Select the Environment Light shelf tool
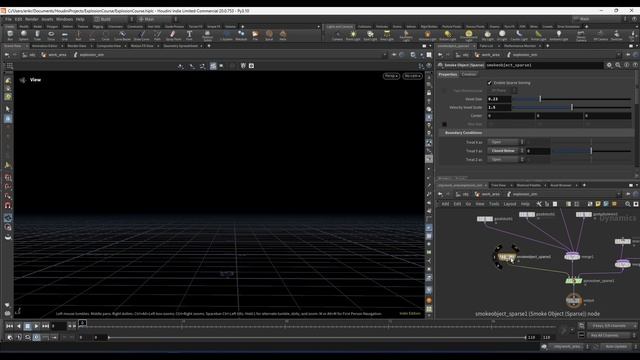This screenshot has width=640, height=360. 468,36
